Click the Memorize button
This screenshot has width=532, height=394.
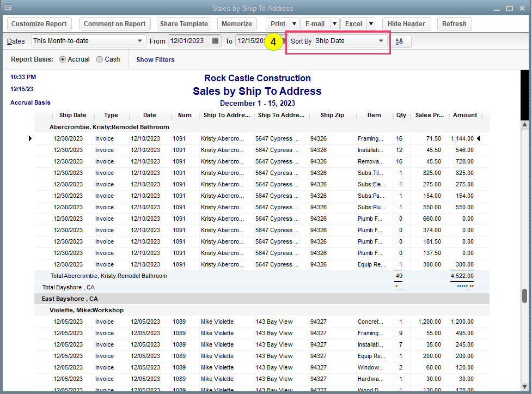[x=237, y=24]
